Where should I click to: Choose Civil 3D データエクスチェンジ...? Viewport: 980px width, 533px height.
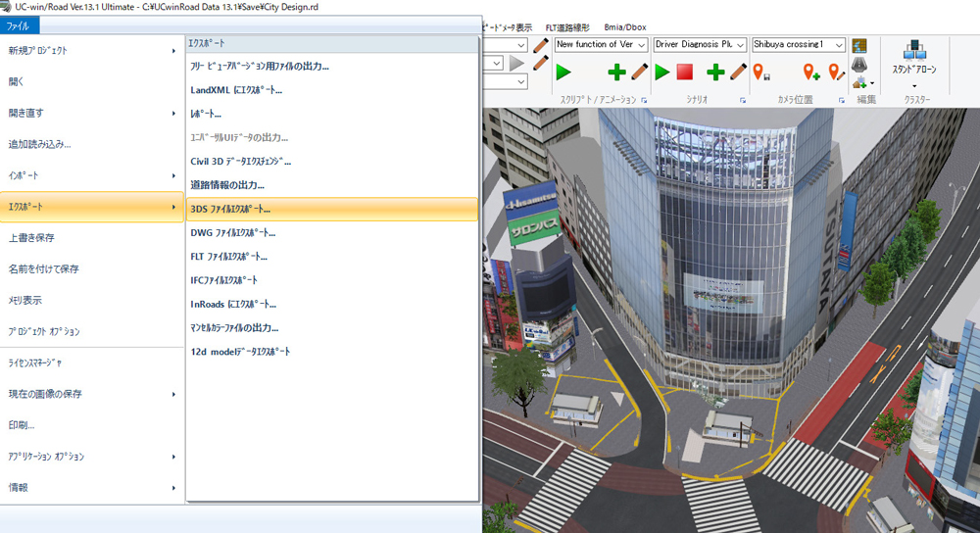point(332,162)
